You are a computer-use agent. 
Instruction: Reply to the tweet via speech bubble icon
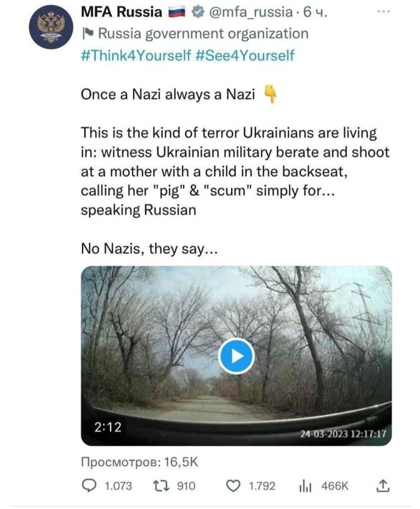pos(89,485)
